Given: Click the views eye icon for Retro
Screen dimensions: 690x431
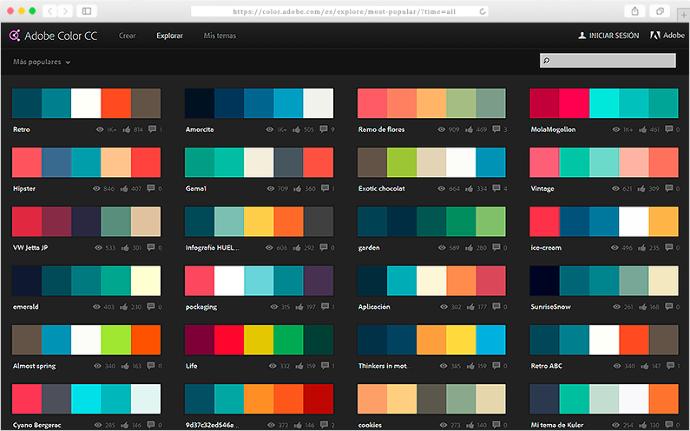Looking at the screenshot, I should point(100,129).
